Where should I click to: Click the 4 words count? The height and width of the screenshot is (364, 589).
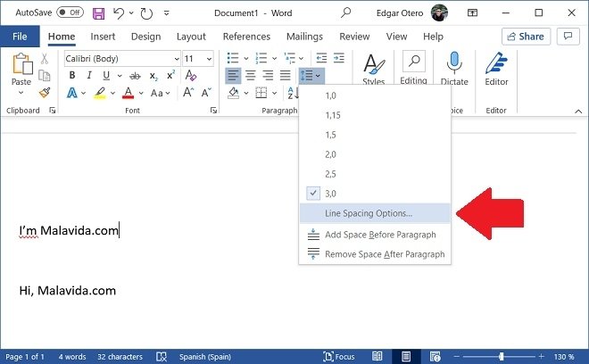coord(72,357)
